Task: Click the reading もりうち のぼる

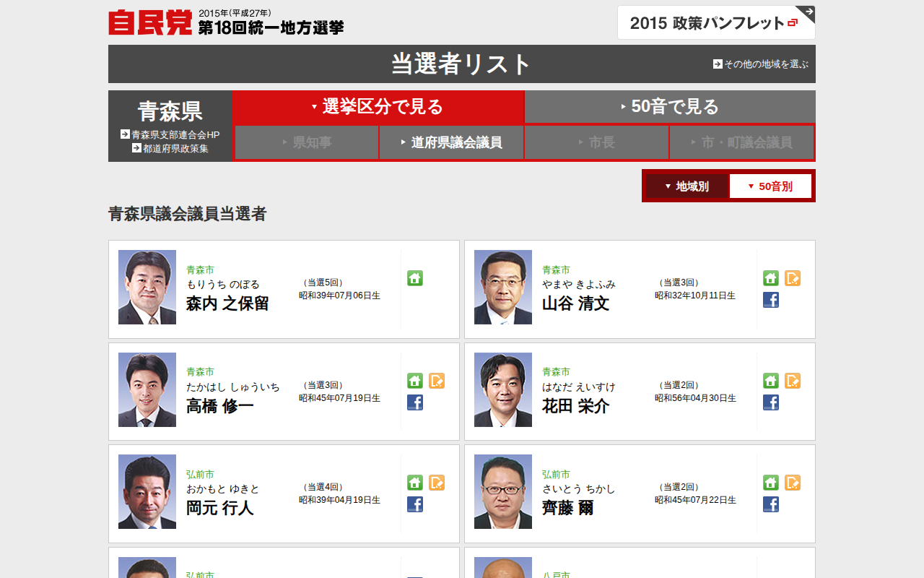Action: (x=223, y=285)
